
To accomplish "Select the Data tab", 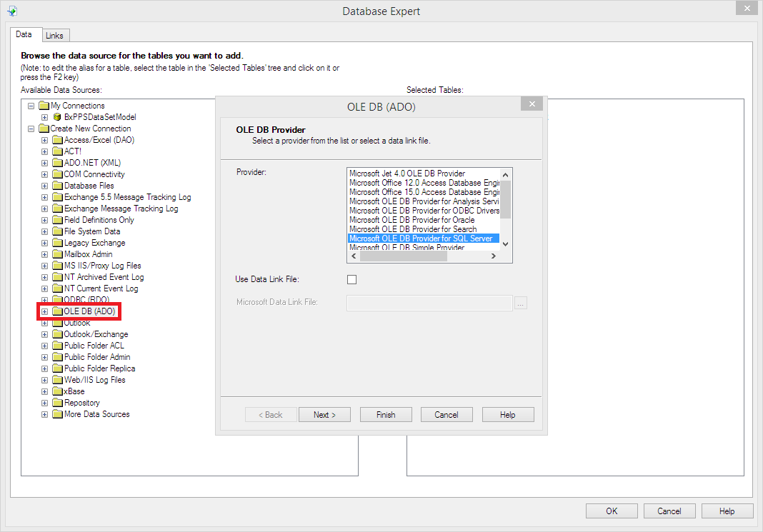I will [24, 35].
